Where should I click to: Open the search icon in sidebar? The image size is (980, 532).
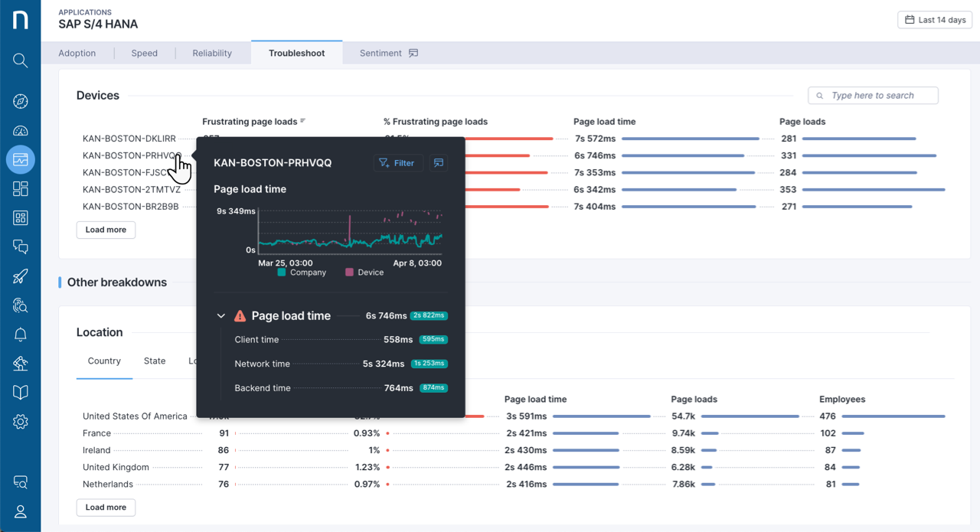[x=21, y=60]
